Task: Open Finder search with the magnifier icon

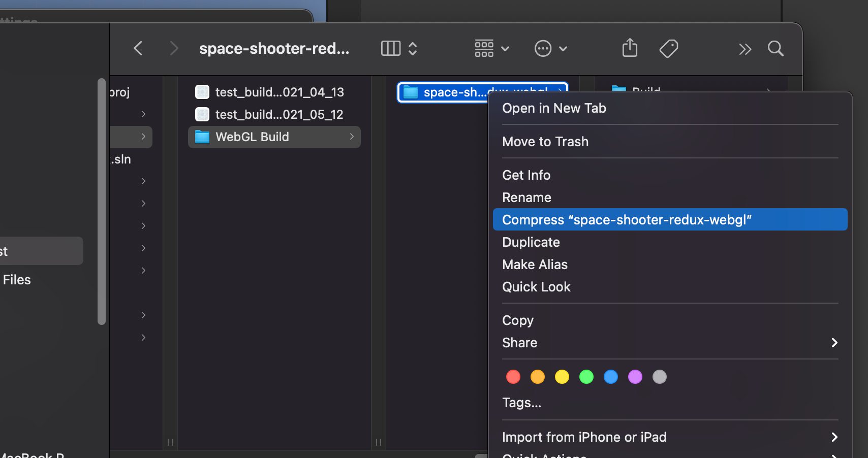Action: coord(776,49)
